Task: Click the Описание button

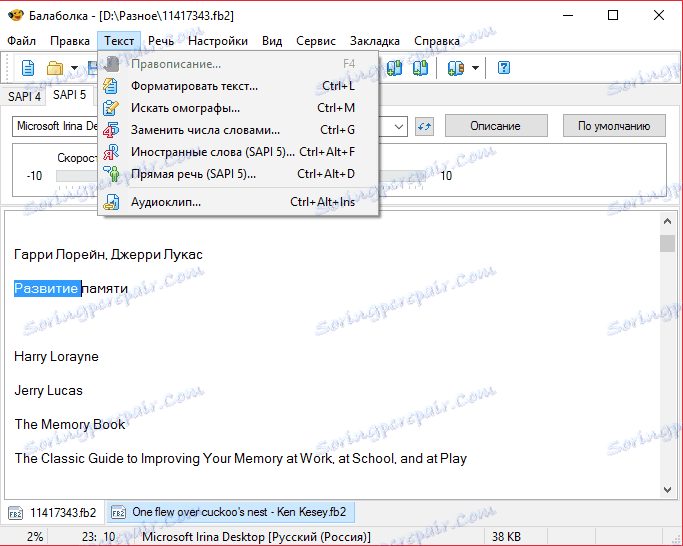Action: tap(496, 126)
